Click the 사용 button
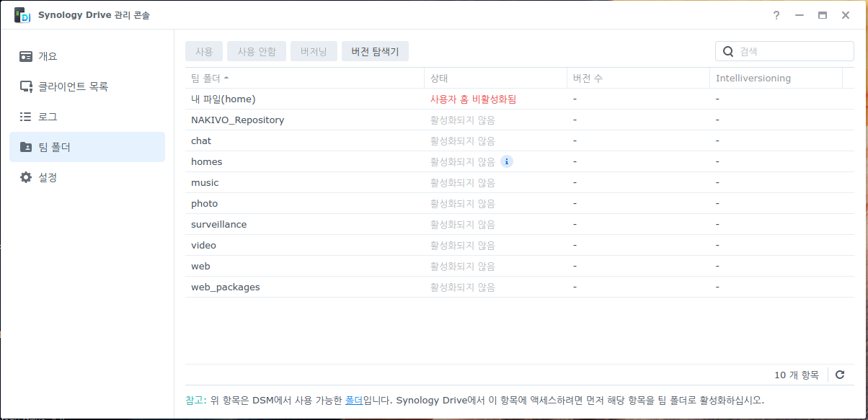 204,51
